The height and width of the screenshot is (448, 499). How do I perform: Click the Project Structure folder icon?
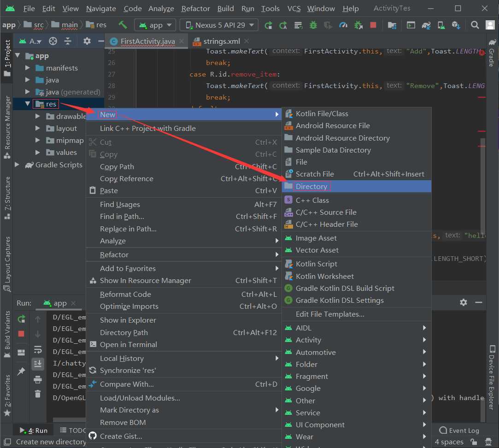[x=392, y=25]
